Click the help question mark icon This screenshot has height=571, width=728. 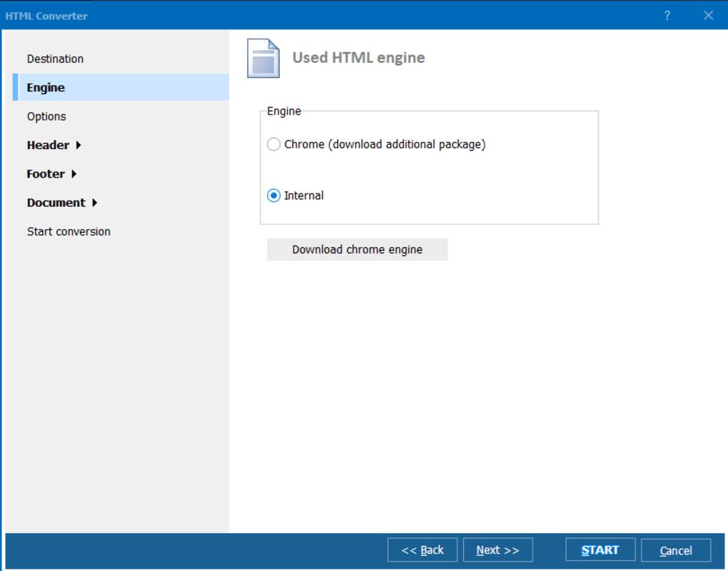[667, 15]
